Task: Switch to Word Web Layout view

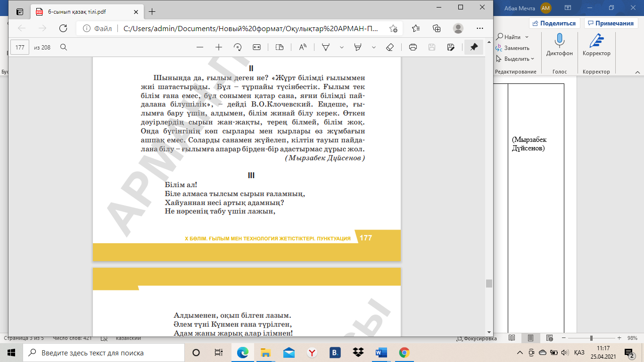Action: point(549,338)
